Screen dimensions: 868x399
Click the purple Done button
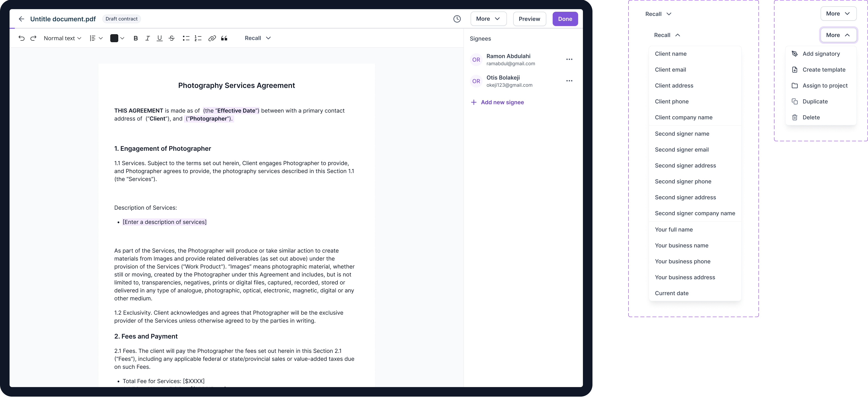565,19
